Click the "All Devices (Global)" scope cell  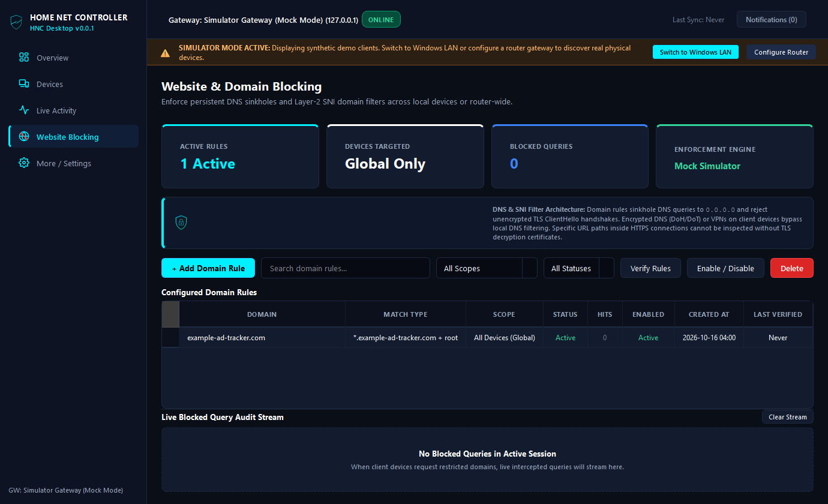(x=505, y=338)
